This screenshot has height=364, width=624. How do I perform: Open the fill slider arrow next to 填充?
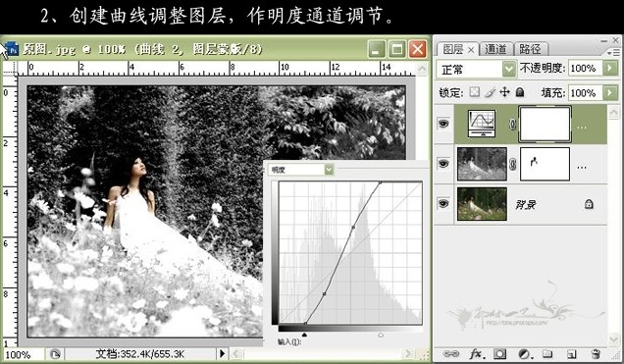pyautogui.click(x=610, y=92)
